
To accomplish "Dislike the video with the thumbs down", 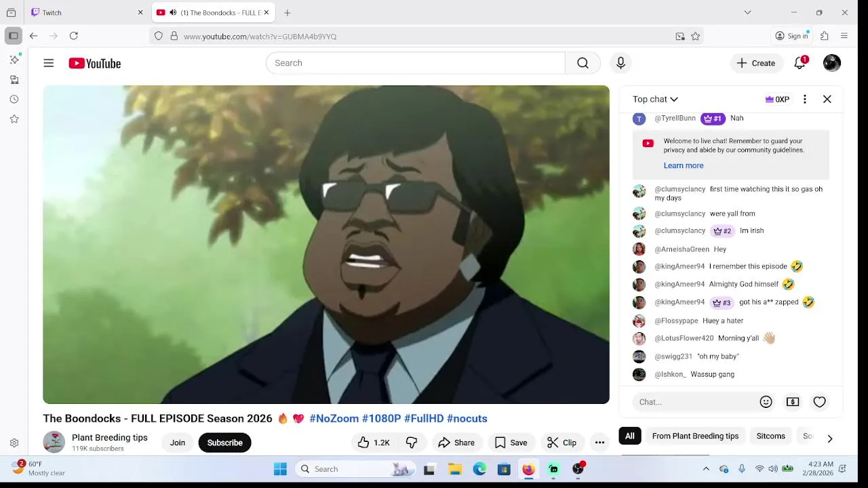I will (x=412, y=443).
